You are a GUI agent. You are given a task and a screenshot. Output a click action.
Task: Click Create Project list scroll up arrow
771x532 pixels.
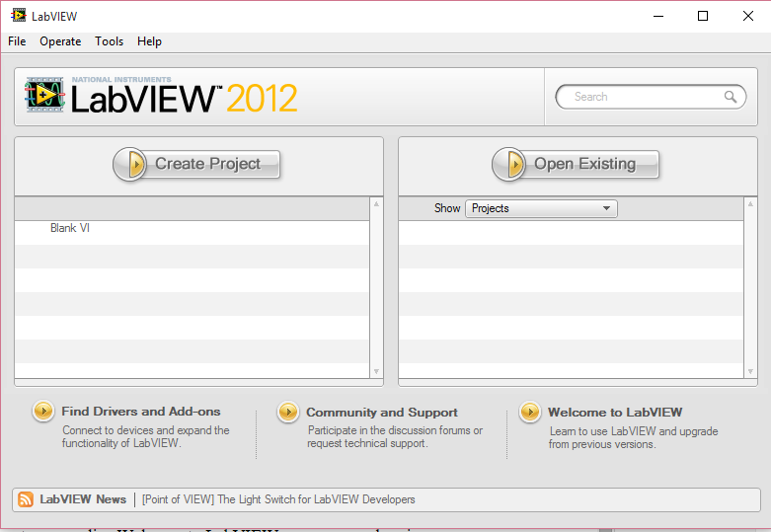point(376,204)
